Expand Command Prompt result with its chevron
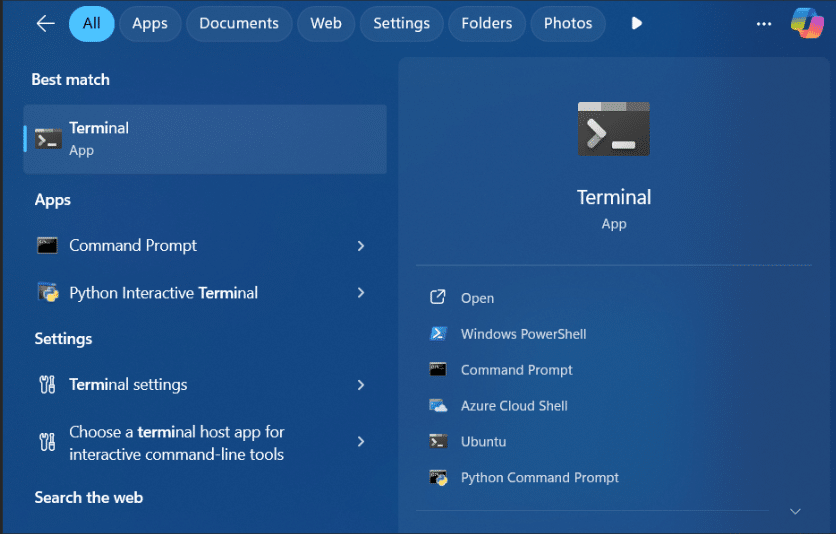The image size is (836, 534). [361, 246]
